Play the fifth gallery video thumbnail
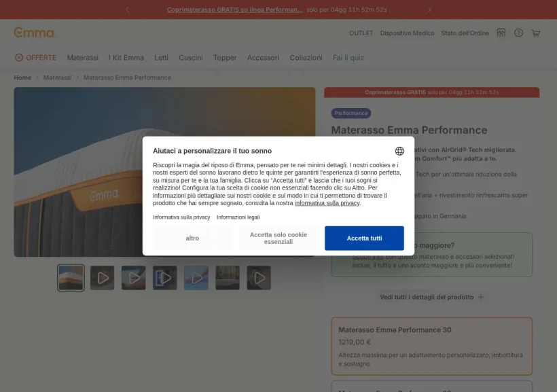Viewport: 557px width, 392px height. point(196,278)
